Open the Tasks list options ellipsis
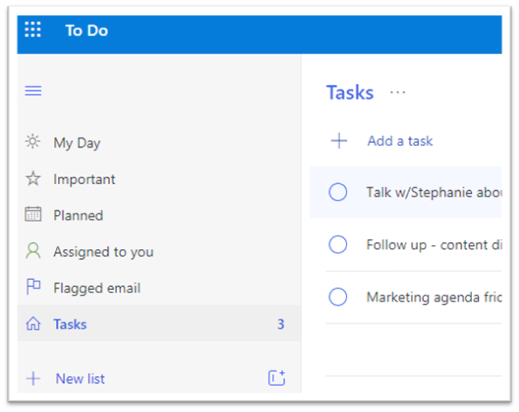Screen dimensions: 519x412 click(x=398, y=92)
